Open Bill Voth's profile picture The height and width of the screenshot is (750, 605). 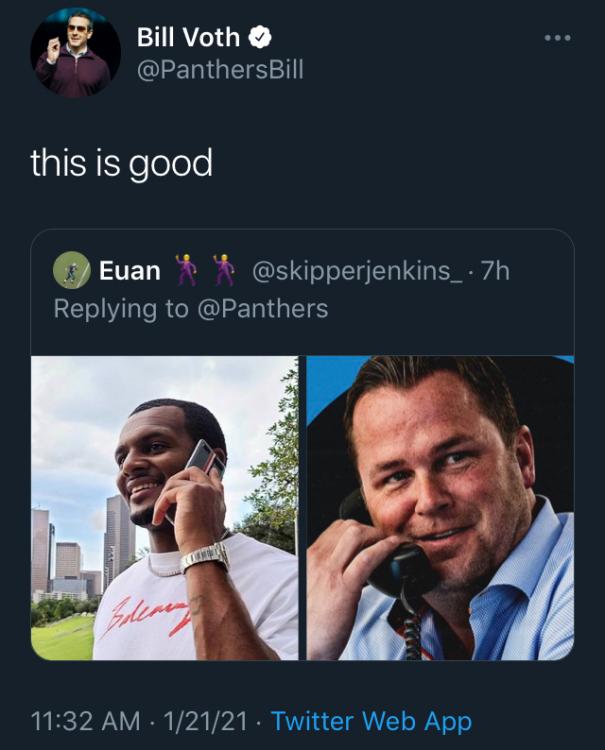tap(76, 54)
